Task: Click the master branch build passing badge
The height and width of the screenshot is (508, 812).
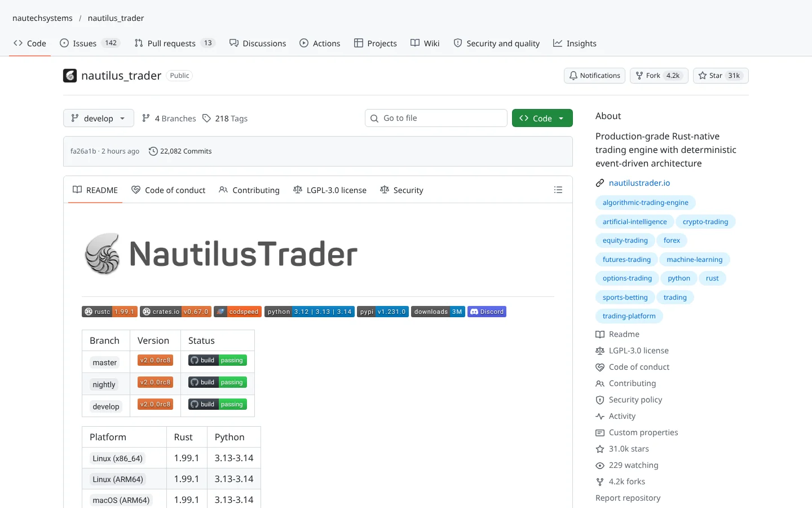Action: (x=218, y=360)
